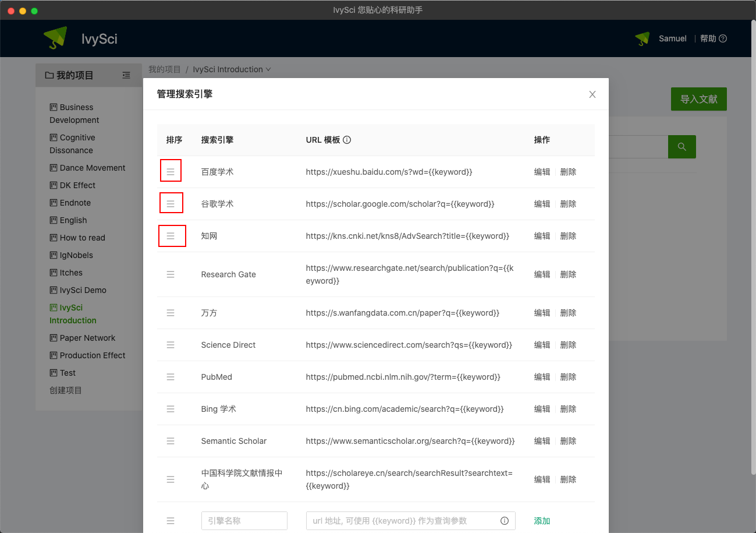
Task: Click the Samuel username in the header
Action: (x=673, y=38)
